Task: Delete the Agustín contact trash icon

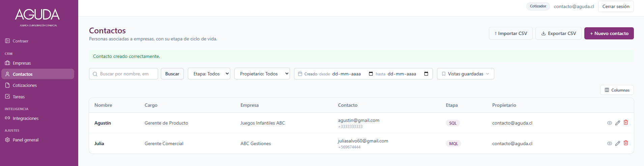Action: click(626, 123)
